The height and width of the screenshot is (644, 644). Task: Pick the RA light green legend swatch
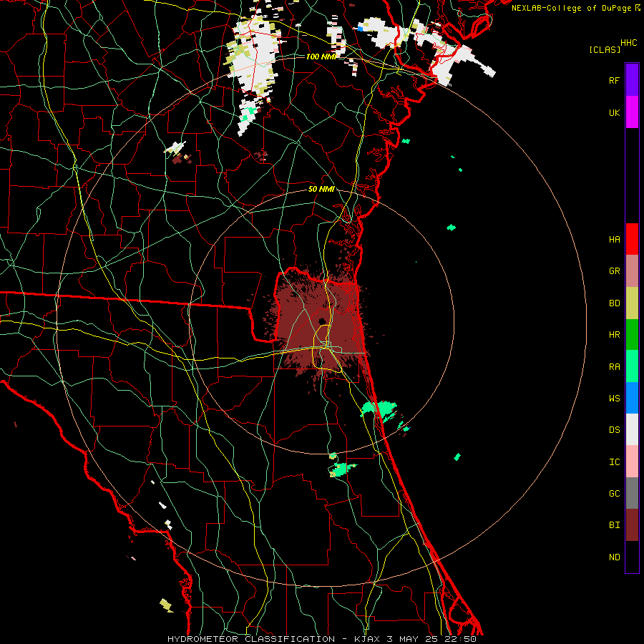click(x=632, y=366)
